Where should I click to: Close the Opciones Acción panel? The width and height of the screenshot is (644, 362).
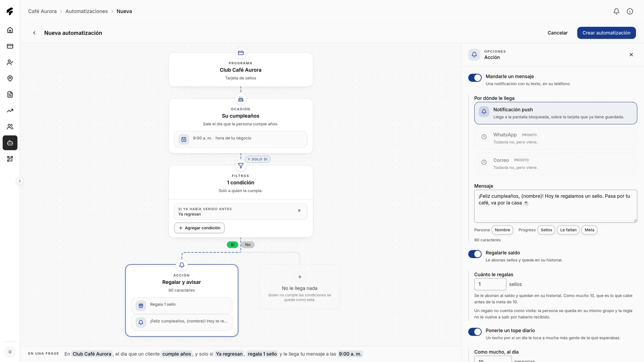(x=631, y=55)
